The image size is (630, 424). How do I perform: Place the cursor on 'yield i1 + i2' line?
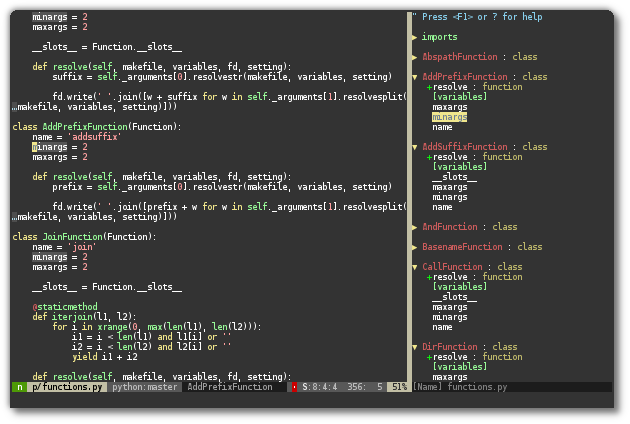click(105, 357)
